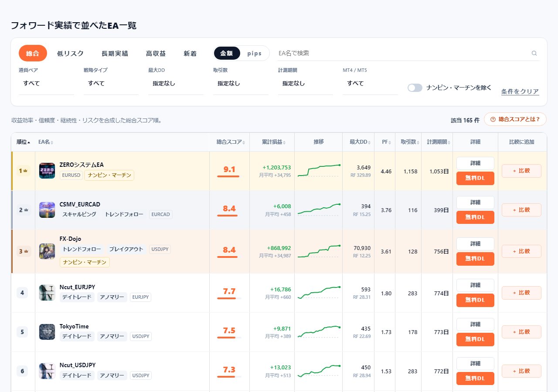
Task: Open MT4 / MT5 dropdown
Action: click(x=370, y=83)
